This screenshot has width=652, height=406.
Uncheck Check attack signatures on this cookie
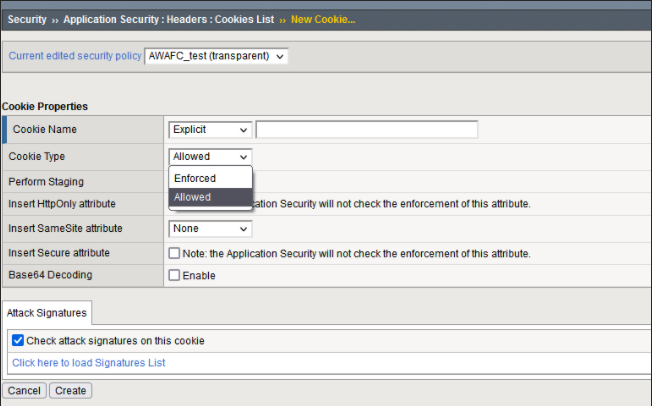point(18,341)
